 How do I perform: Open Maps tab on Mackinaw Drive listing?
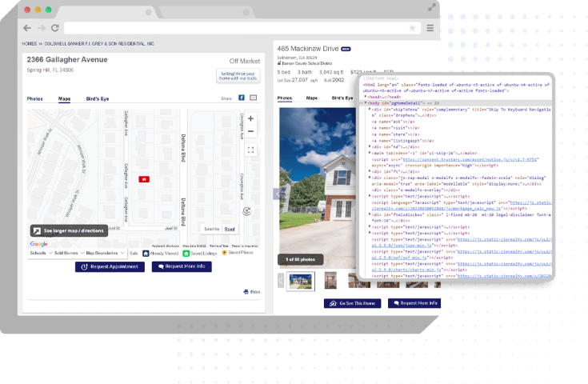tap(312, 98)
